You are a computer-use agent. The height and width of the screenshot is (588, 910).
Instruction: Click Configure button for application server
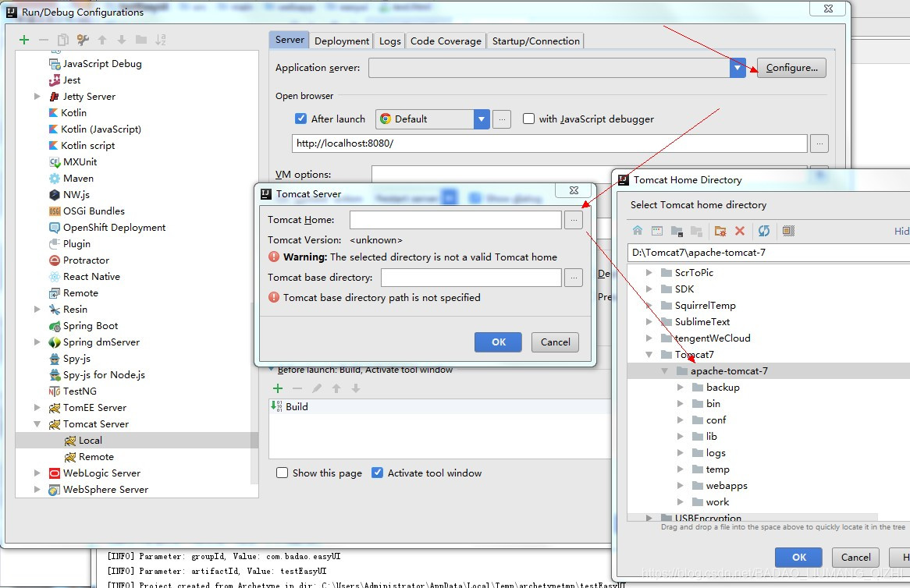tap(791, 68)
